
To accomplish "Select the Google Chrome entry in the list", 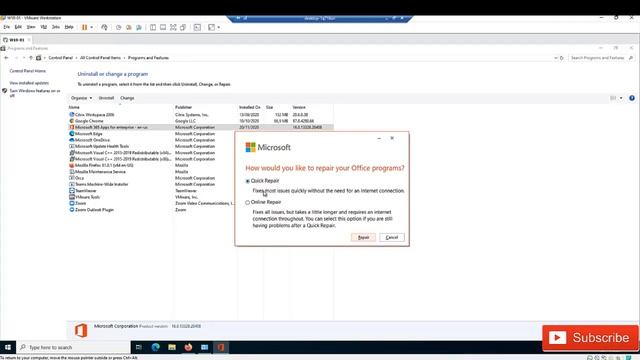I will [201, 121].
